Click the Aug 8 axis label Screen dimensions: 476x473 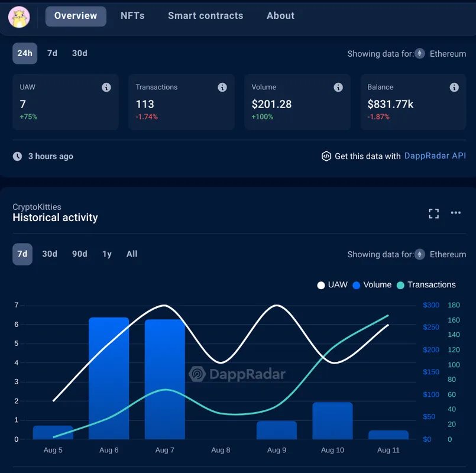(221, 450)
